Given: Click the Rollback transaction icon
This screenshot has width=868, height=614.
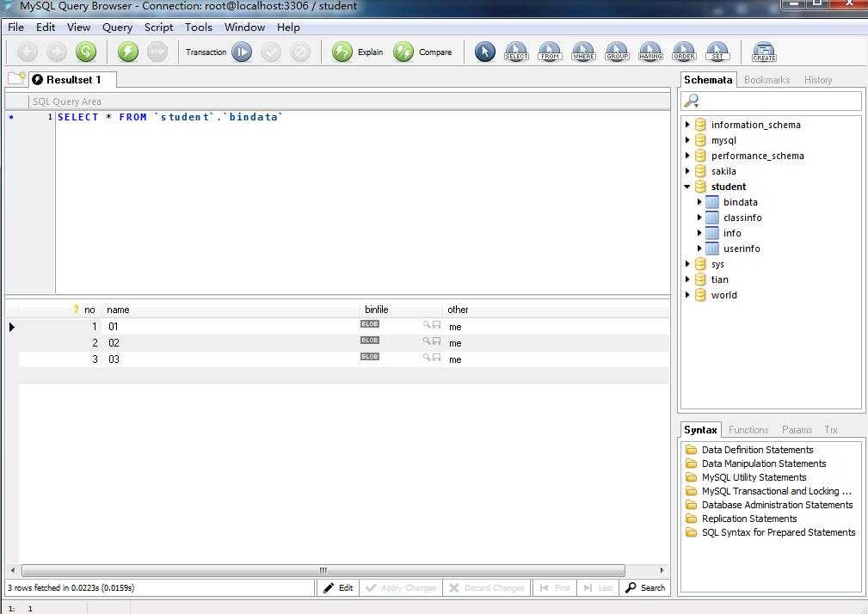Looking at the screenshot, I should click(300, 52).
